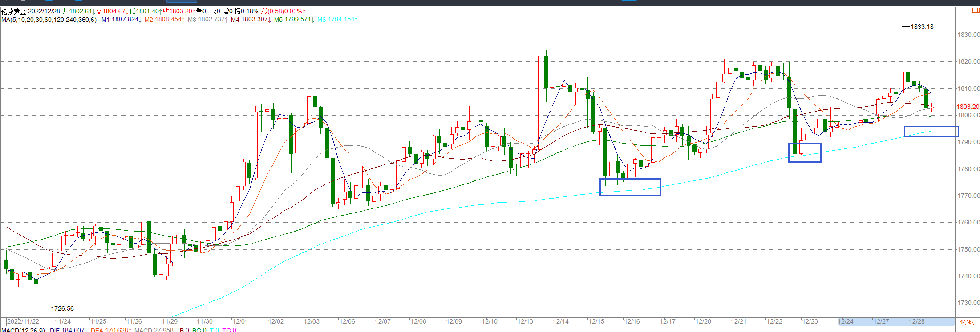
Task: Click the low price 低1801.40
Action: pos(146,11)
